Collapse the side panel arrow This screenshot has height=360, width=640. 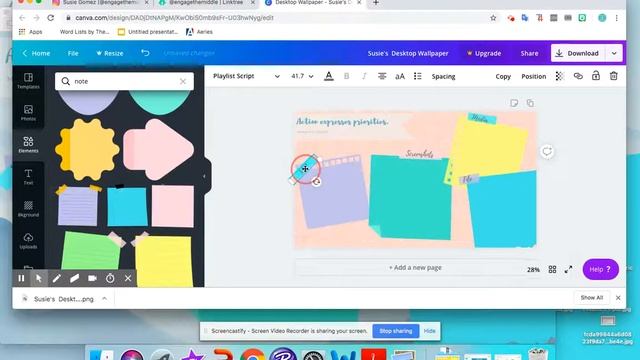coord(204,176)
